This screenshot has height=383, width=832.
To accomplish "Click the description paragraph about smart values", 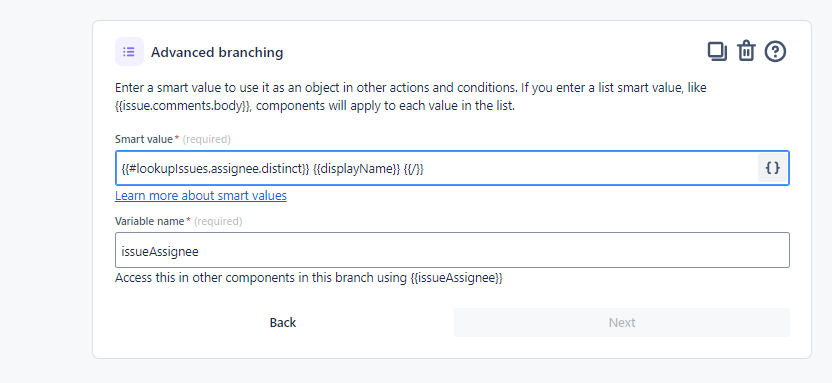I will (411, 97).
